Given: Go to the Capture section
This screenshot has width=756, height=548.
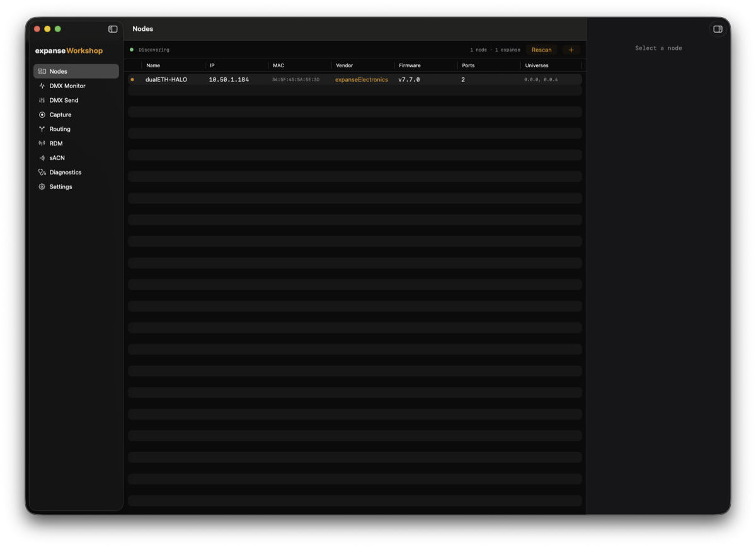Looking at the screenshot, I should coord(76,115).
